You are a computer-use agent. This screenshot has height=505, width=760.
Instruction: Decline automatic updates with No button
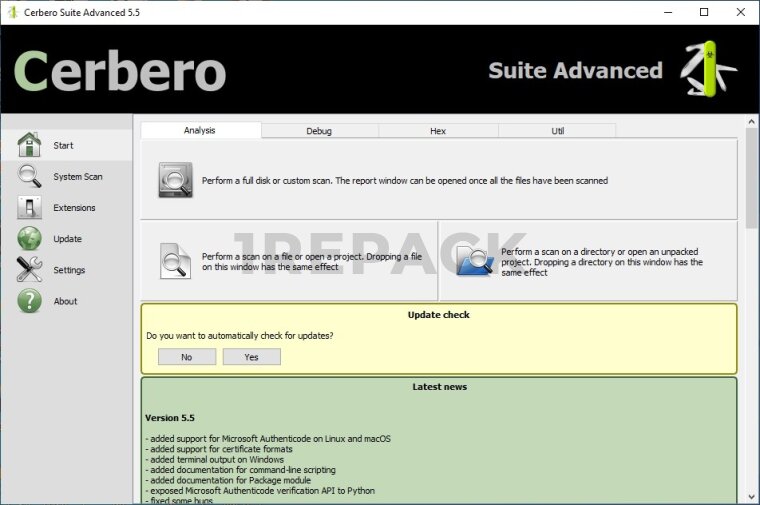(x=187, y=357)
